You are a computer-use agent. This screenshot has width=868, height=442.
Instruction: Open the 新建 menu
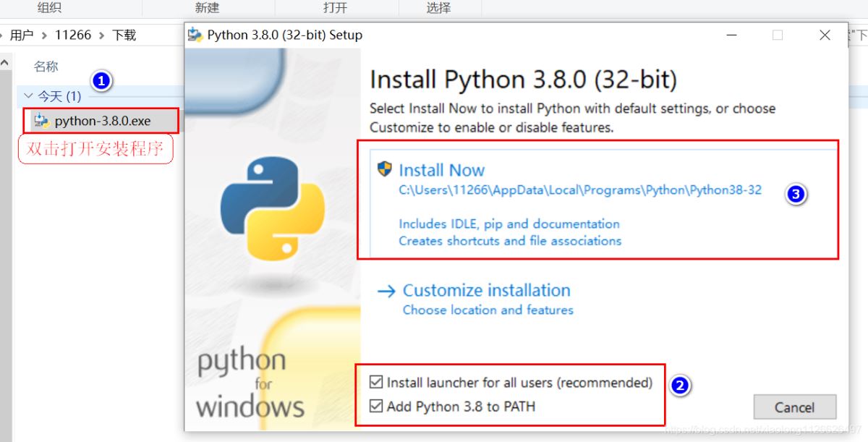pos(207,8)
